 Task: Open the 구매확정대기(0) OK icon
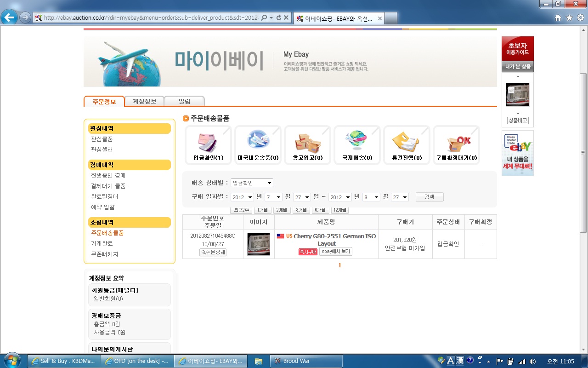tap(457, 145)
